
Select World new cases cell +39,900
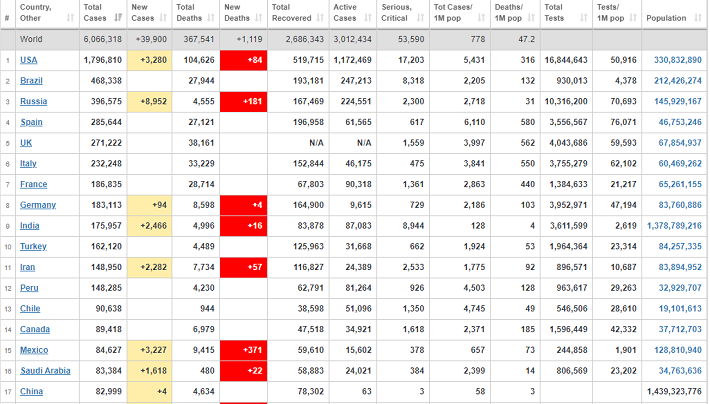click(x=151, y=39)
